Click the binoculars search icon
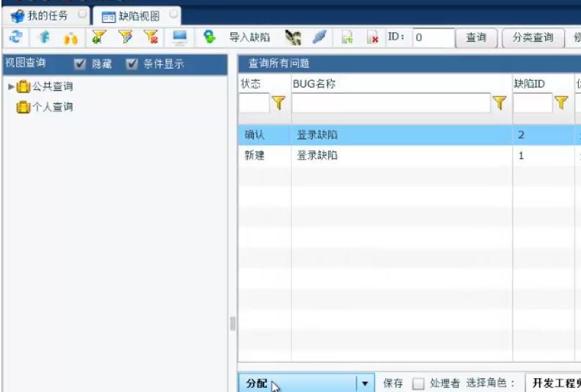The width and height of the screenshot is (581, 392). pyautogui.click(x=70, y=38)
